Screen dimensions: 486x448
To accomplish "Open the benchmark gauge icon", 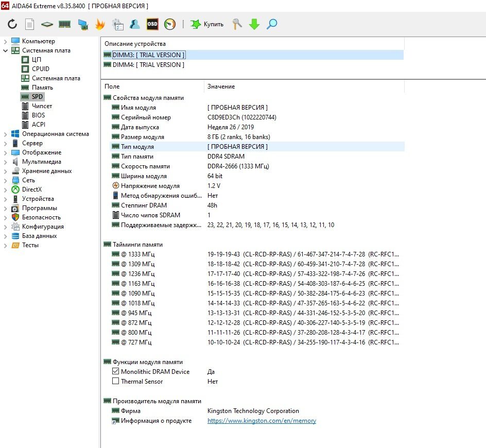I will point(170,24).
